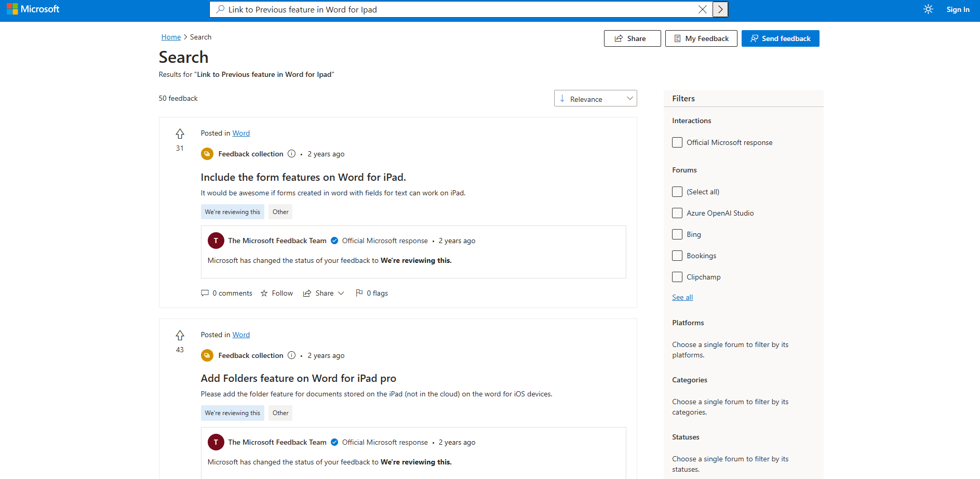The image size is (980, 479).
Task: Open 'Add Folders feature on Word for iPad pro' title
Action: pos(299,378)
